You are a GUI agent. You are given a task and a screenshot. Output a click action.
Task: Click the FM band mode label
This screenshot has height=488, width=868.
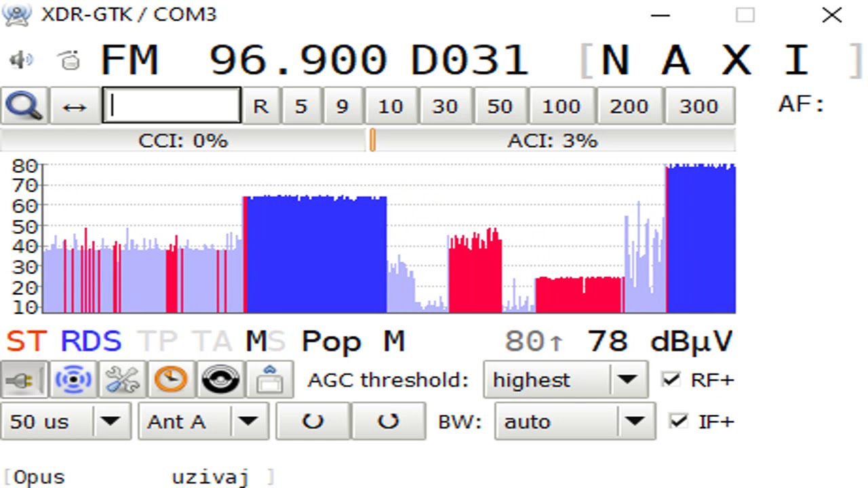pos(130,60)
